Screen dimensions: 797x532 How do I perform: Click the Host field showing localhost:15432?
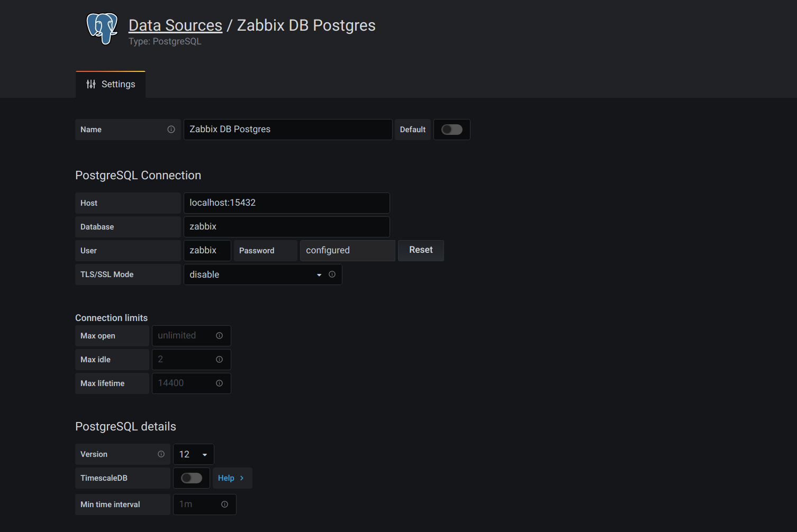[x=286, y=203]
